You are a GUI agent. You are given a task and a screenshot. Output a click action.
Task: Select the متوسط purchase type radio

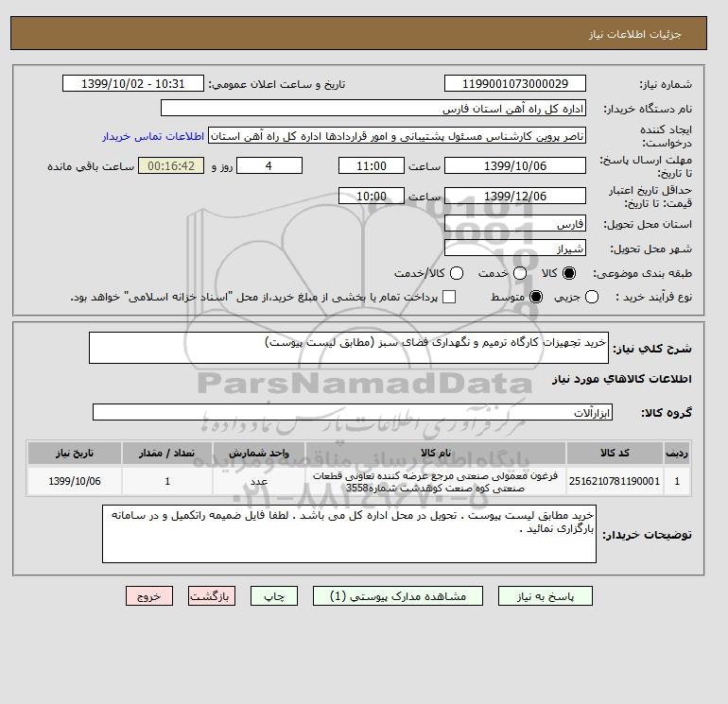[x=536, y=297]
